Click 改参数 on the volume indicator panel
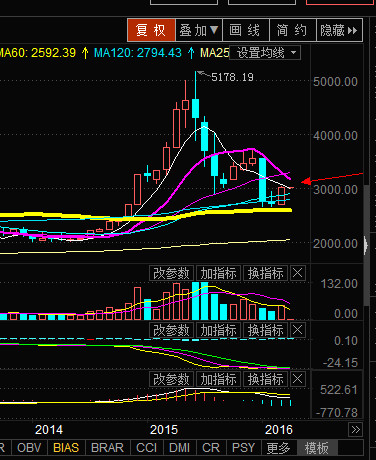 171,273
